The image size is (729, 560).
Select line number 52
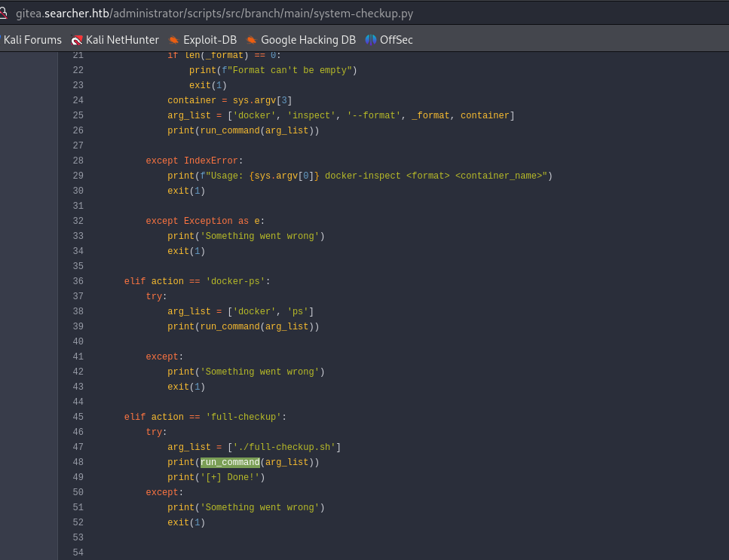click(78, 522)
